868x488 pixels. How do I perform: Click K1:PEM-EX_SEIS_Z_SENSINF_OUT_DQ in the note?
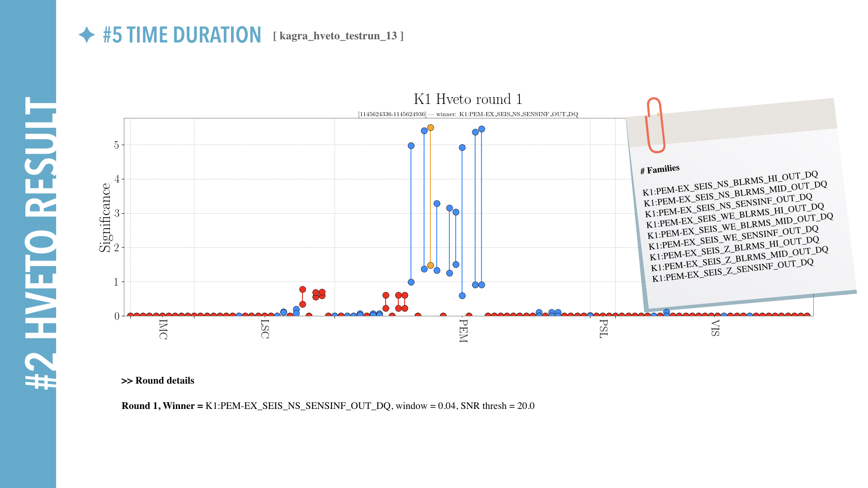[732, 270]
